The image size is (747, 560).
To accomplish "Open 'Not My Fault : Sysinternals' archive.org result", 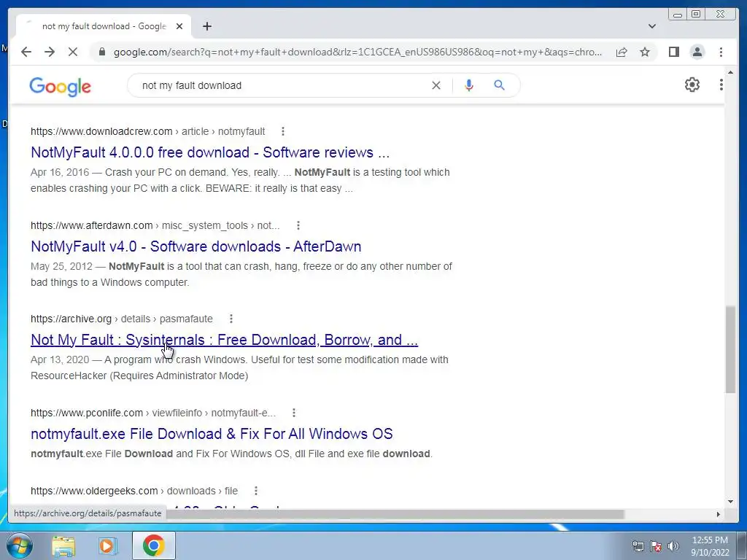I will pos(225,340).
